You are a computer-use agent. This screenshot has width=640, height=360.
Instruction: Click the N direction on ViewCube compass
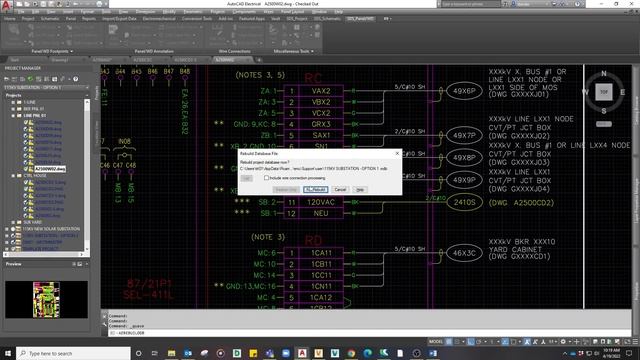point(604,73)
